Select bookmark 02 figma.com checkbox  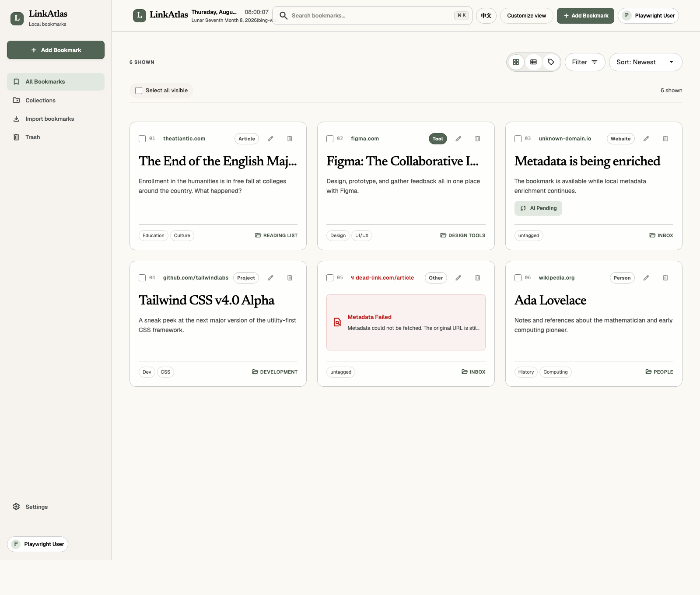click(330, 139)
